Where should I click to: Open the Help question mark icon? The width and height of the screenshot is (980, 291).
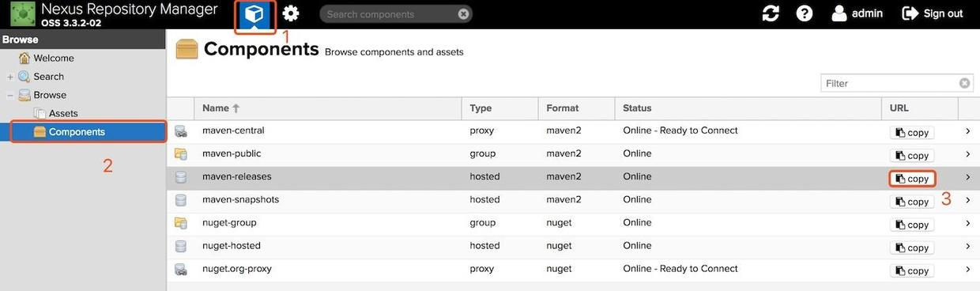(x=805, y=13)
